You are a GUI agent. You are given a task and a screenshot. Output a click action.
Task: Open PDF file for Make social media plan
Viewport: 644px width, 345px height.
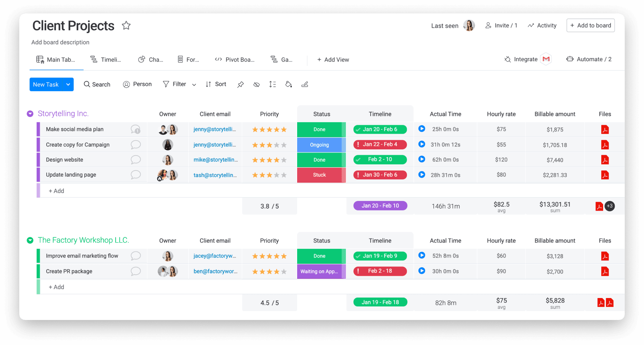(605, 129)
